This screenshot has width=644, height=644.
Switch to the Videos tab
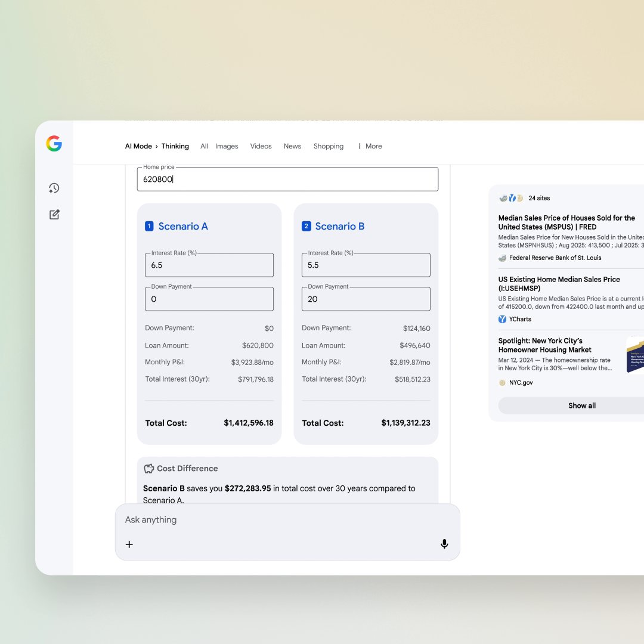(261, 146)
